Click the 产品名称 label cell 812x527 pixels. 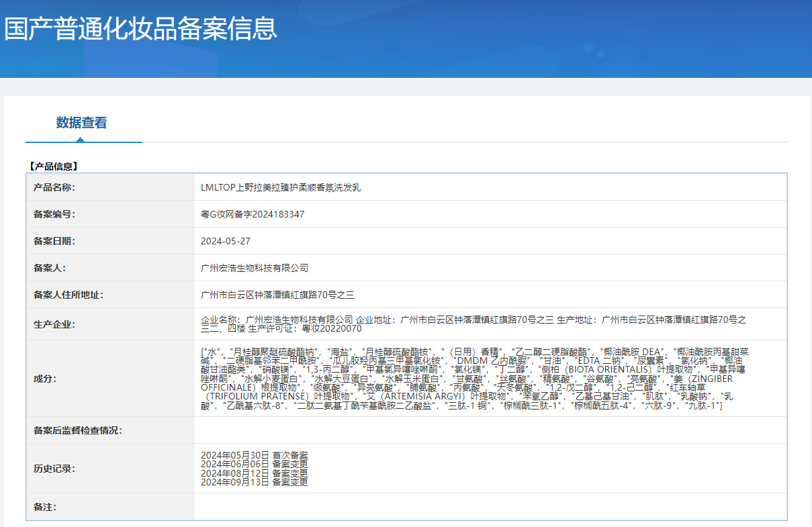(110, 187)
